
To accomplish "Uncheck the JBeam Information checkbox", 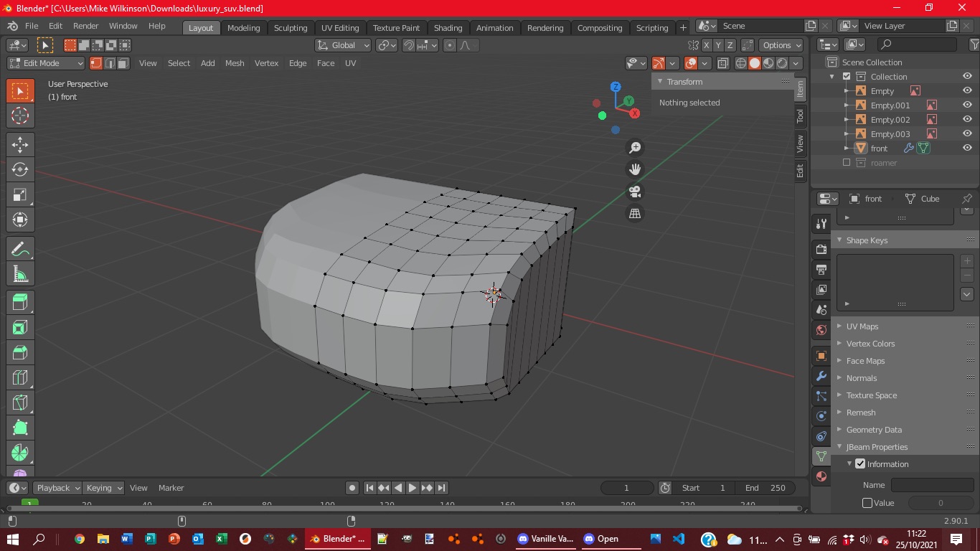I will [860, 464].
